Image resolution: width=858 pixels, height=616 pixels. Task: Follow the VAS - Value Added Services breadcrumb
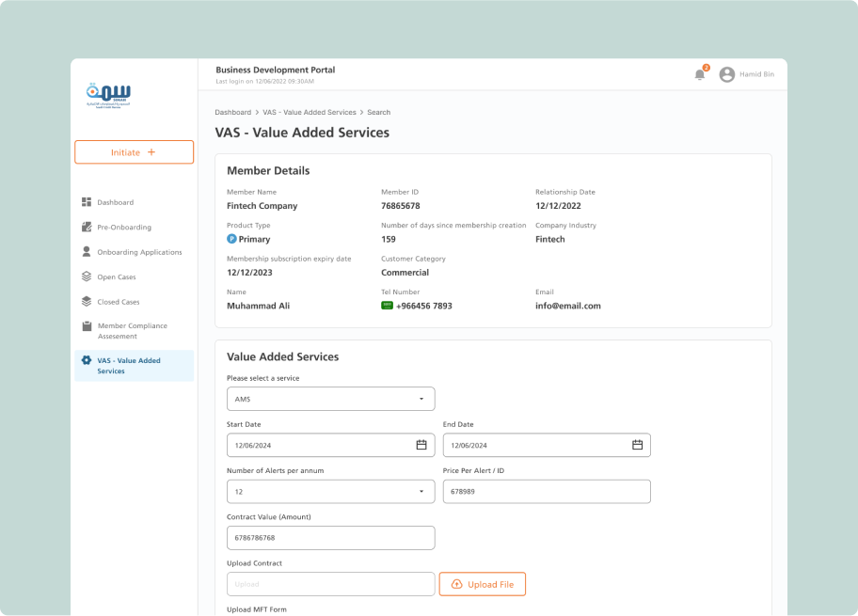(x=310, y=112)
